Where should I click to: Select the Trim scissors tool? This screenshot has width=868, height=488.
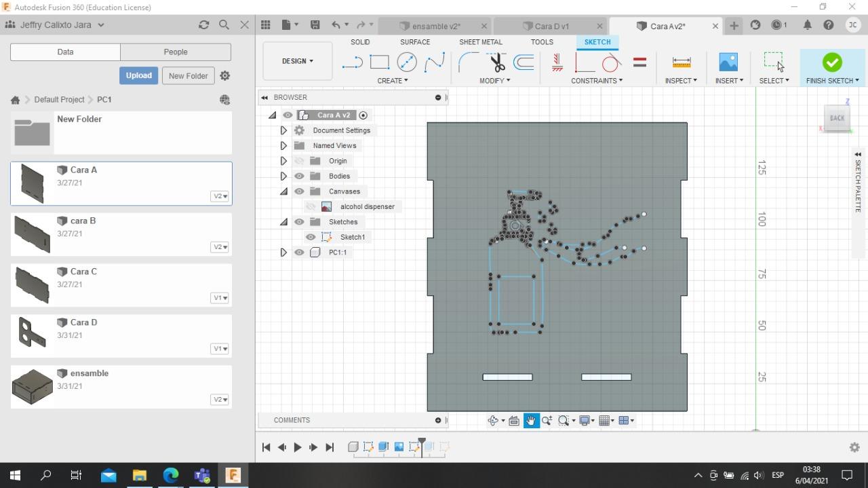pyautogui.click(x=497, y=62)
